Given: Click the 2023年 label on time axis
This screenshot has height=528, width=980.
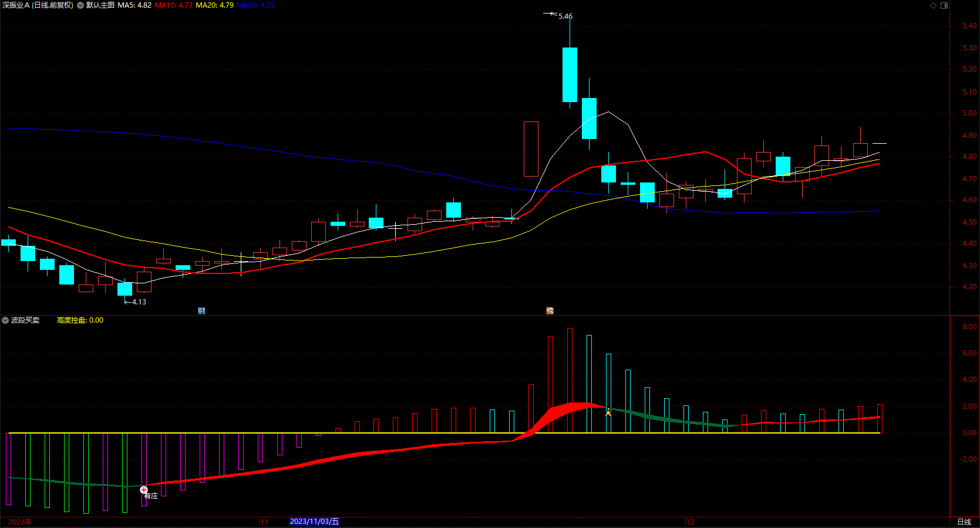Looking at the screenshot, I should click(x=20, y=522).
